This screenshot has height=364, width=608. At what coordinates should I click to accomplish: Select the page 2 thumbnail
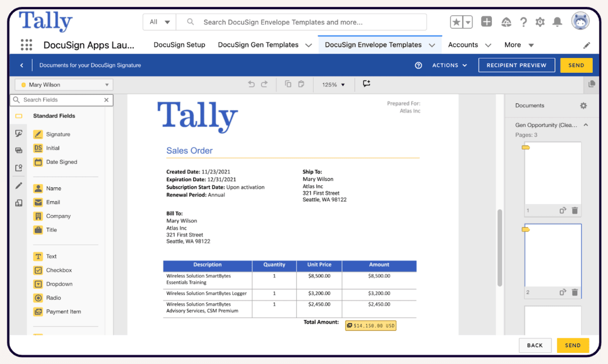[x=552, y=256]
